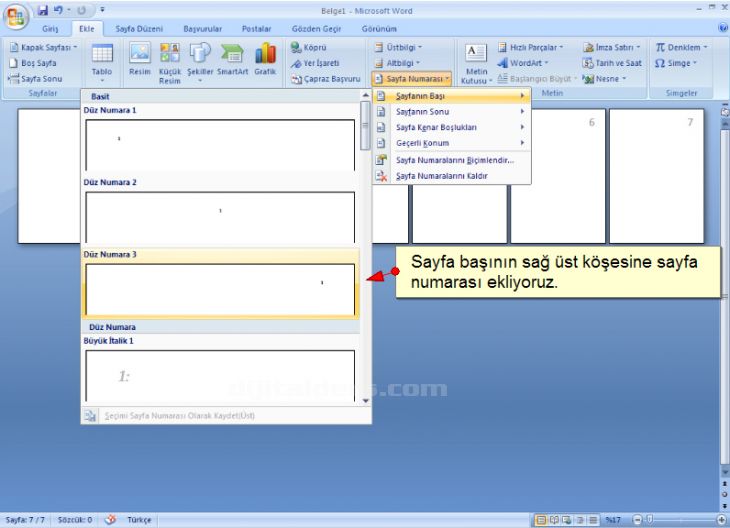The height and width of the screenshot is (528, 730).
Task: Switch to the Başvurular tab
Action: (203, 28)
